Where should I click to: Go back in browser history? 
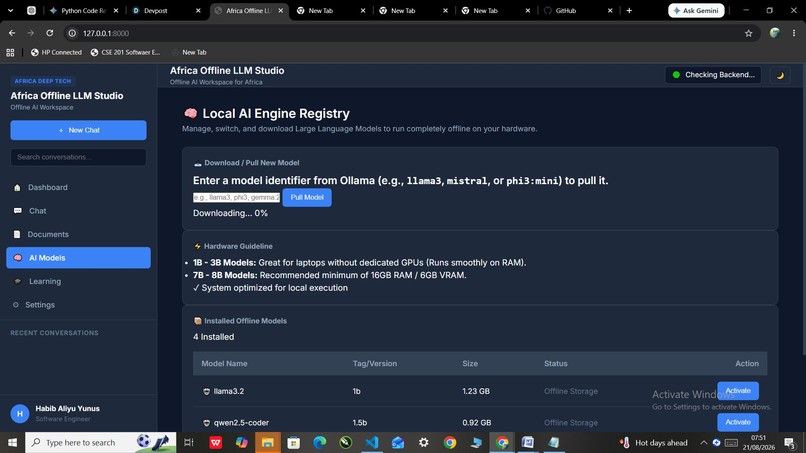click(12, 33)
